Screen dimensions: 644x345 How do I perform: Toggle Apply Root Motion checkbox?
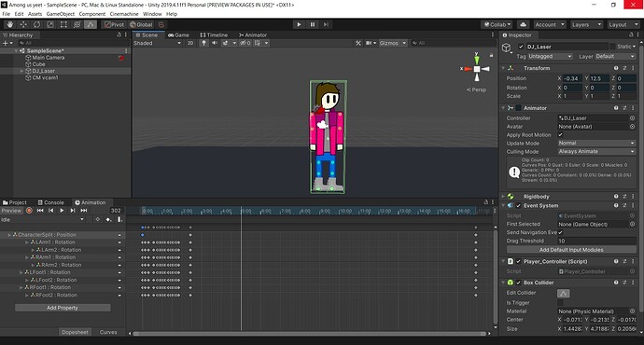(560, 135)
